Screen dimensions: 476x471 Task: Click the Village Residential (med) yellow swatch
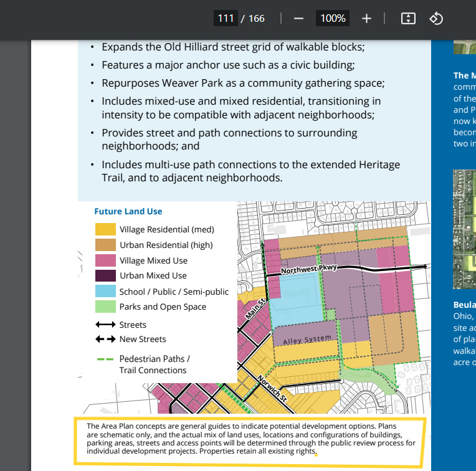point(105,229)
